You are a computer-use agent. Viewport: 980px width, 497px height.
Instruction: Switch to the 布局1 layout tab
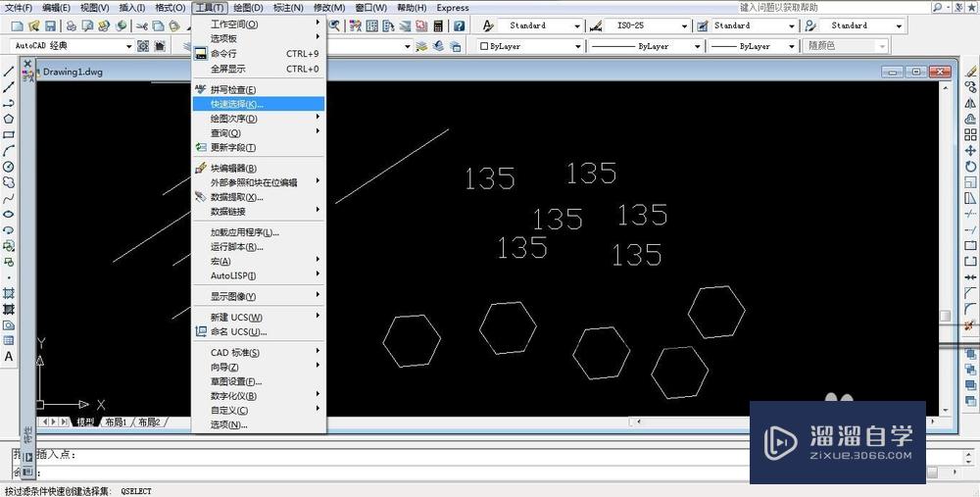[x=116, y=422]
